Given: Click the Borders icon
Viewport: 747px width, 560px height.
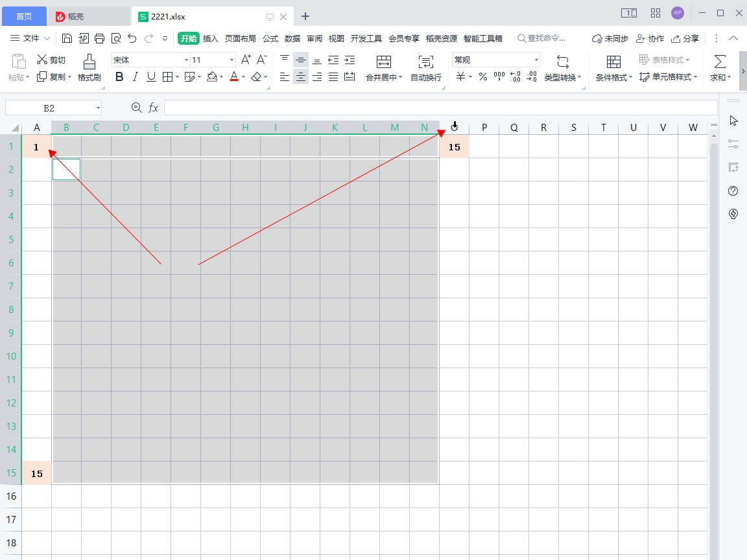Looking at the screenshot, I should 167,76.
